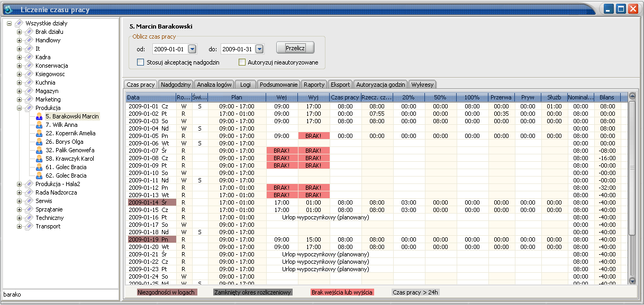Click the person icon beside 61. Golec Bracia
Screen dimensions: 644x305
[39, 167]
